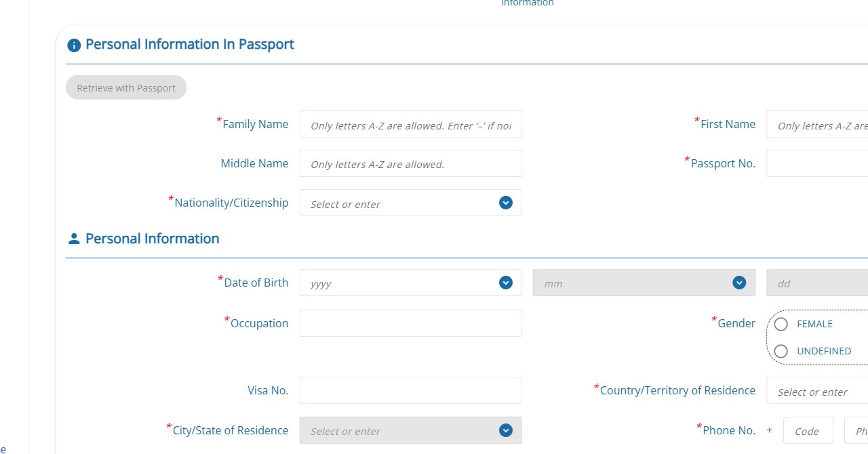Select the FEMALE gender option
The image size is (868, 454).
(x=781, y=324)
